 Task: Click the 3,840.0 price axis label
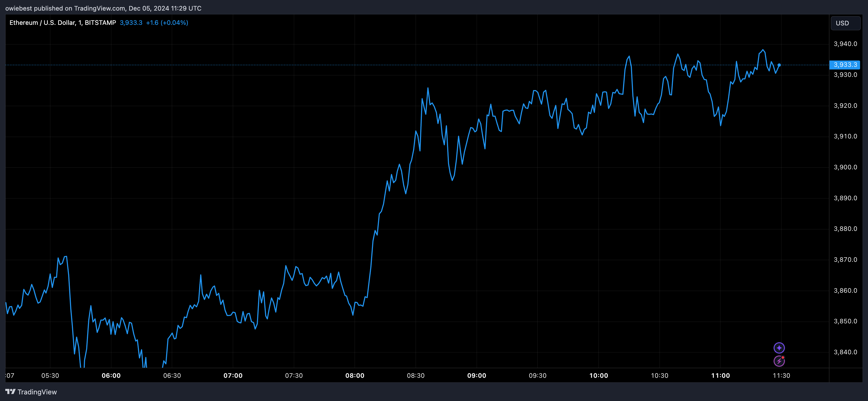[846, 352]
